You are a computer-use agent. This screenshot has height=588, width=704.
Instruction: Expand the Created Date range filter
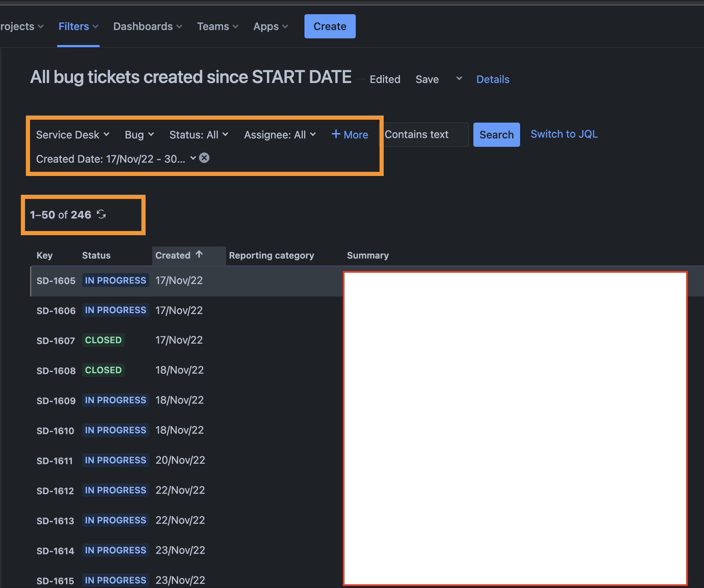(x=116, y=159)
